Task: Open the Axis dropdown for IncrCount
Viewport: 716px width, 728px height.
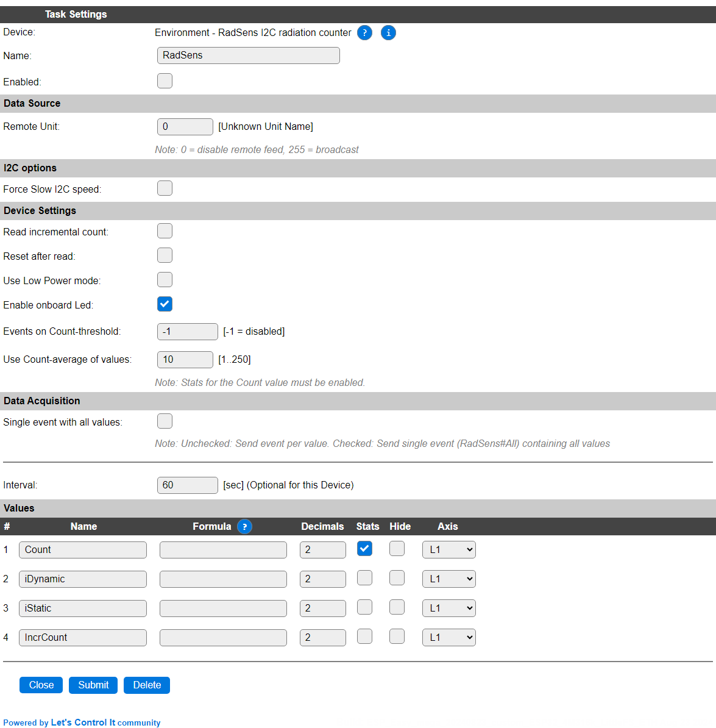Action: (448, 638)
